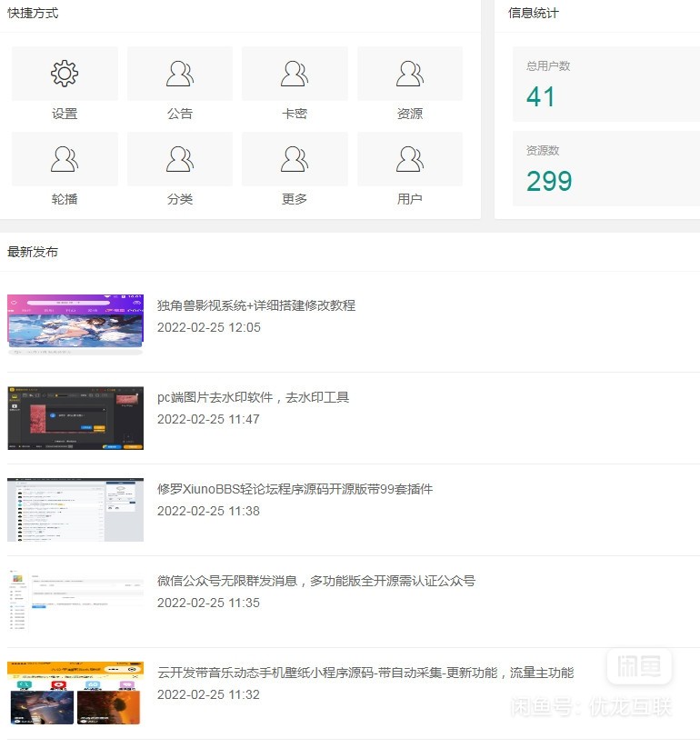Click thumbnail of pc端图片去水印 post
The image size is (700, 748).
click(x=75, y=418)
